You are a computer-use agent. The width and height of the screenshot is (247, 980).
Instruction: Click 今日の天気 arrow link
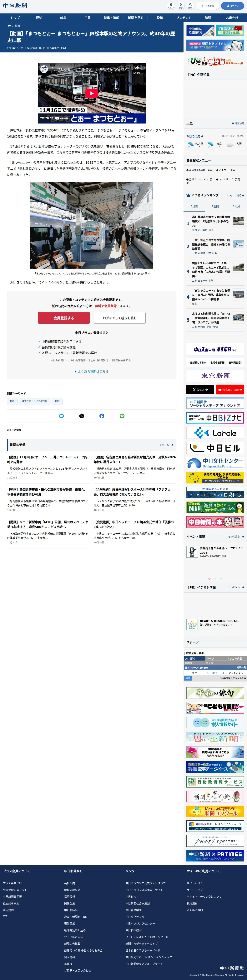click(195, 136)
